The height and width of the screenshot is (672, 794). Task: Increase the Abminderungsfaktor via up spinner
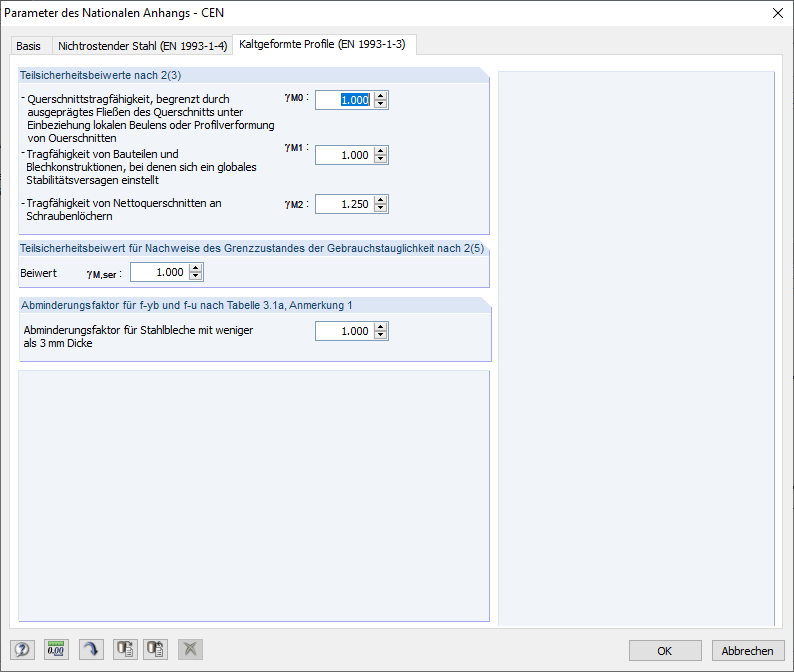click(x=381, y=327)
